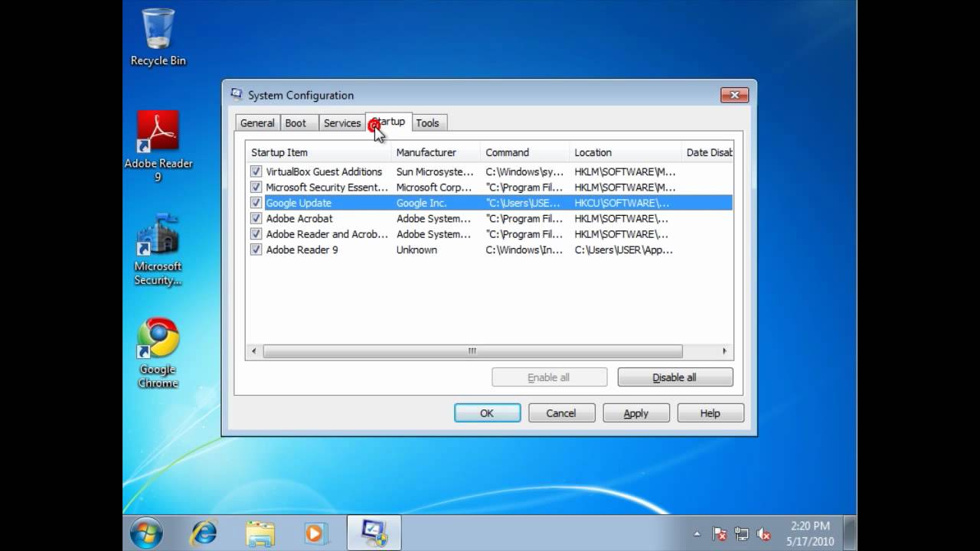The width and height of the screenshot is (980, 551).
Task: Sort by Manufacturer column header
Action: 435,152
